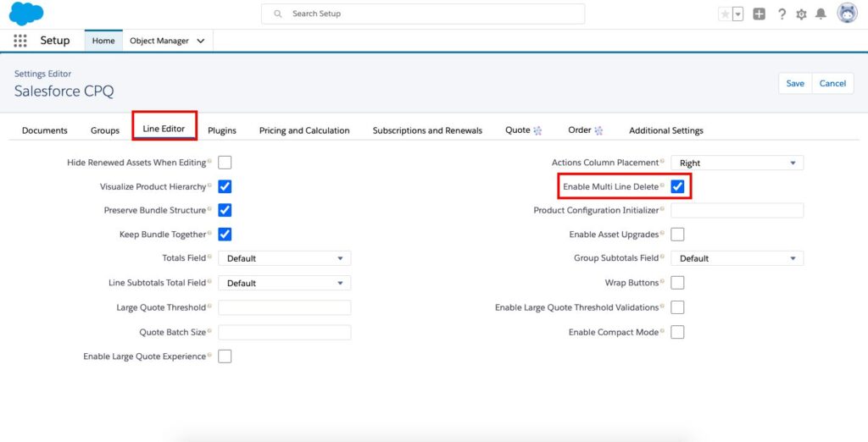Viewport: 868px width, 442px height.
Task: Check Enable Large Quote Threshold Validations
Action: tap(677, 307)
